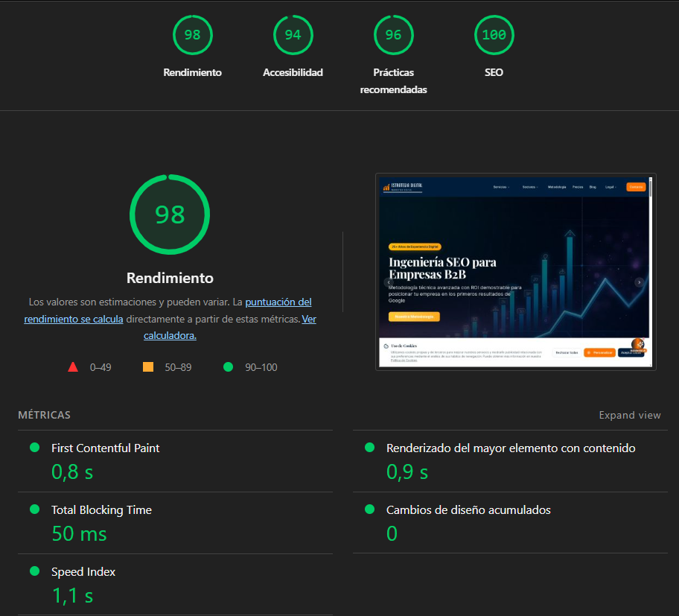Expand the First Contentful Paint metric
The image size is (679, 616).
(x=176, y=461)
